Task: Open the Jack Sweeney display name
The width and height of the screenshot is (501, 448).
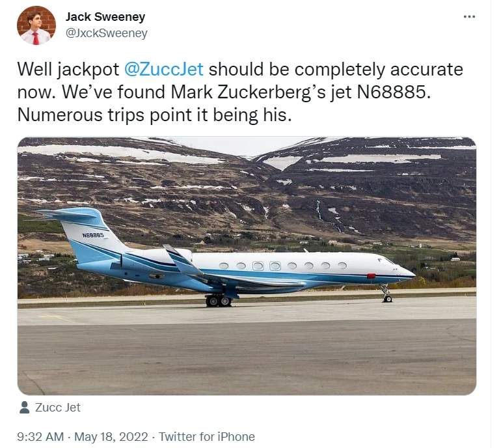Action: point(105,17)
